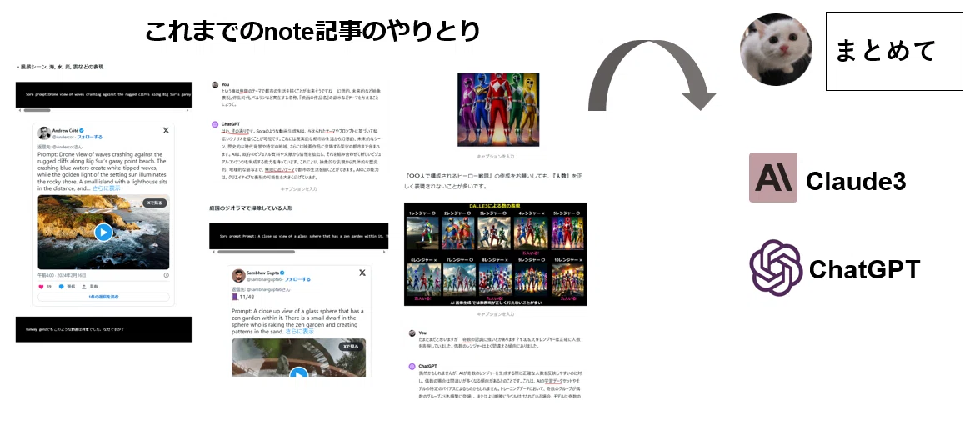
Task: Click the まとめて text box
Action: [x=894, y=52]
